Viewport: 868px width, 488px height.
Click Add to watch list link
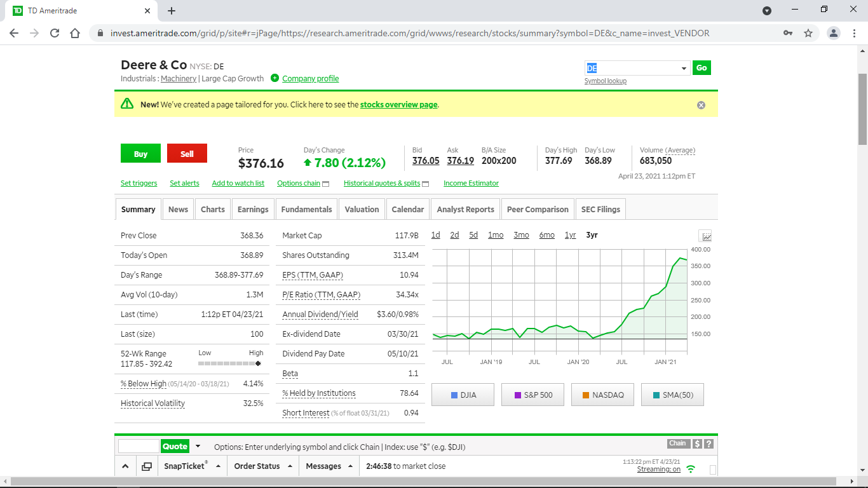(238, 183)
